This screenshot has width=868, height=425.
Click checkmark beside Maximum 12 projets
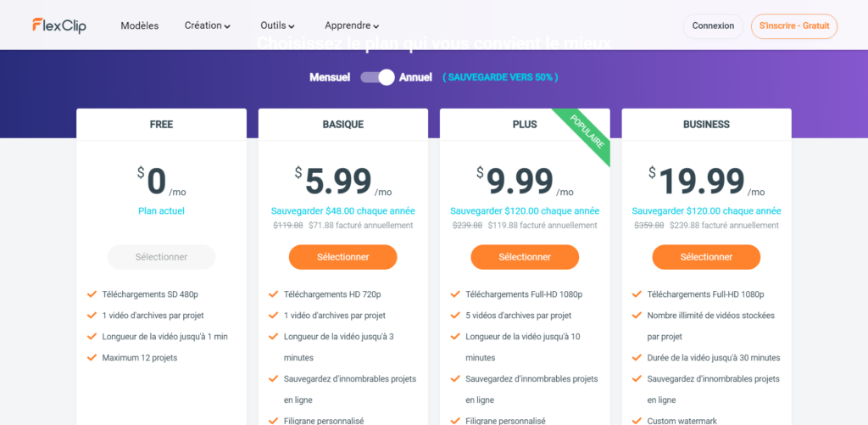click(92, 357)
